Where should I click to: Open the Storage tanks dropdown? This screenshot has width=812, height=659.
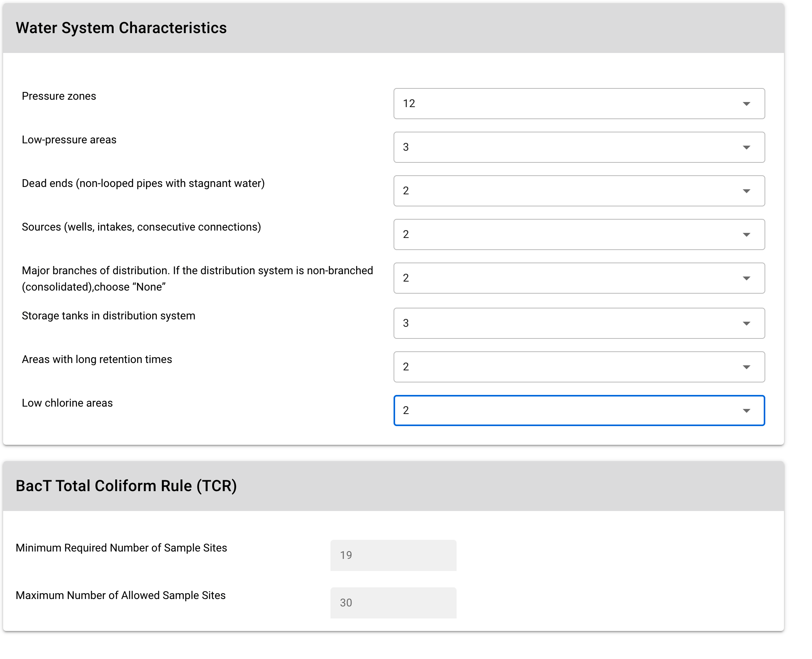pyautogui.click(x=579, y=323)
